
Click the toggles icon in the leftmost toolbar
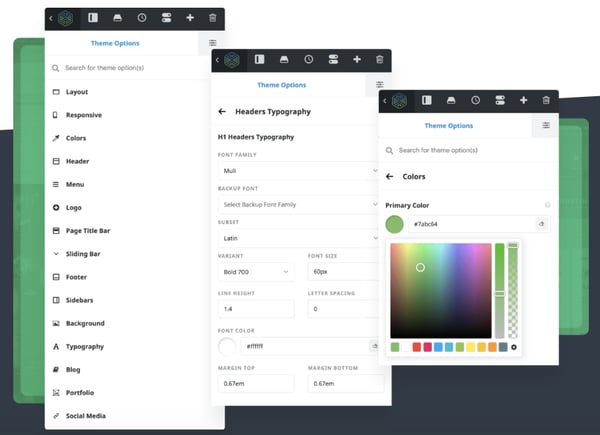tap(165, 18)
